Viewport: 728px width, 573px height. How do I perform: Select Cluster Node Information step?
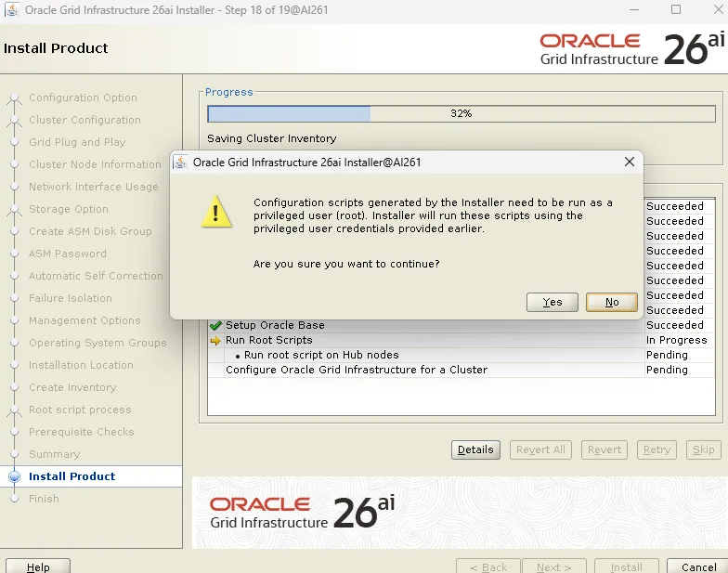[x=95, y=164]
